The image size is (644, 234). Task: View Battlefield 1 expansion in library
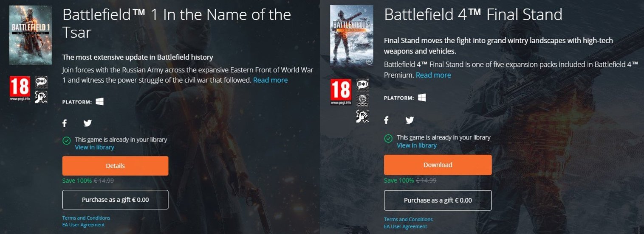pos(94,147)
